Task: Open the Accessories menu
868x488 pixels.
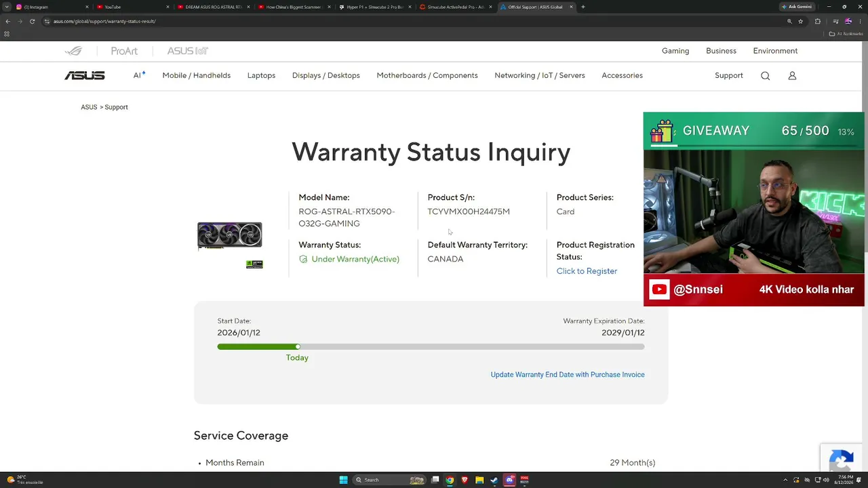Action: click(x=622, y=75)
